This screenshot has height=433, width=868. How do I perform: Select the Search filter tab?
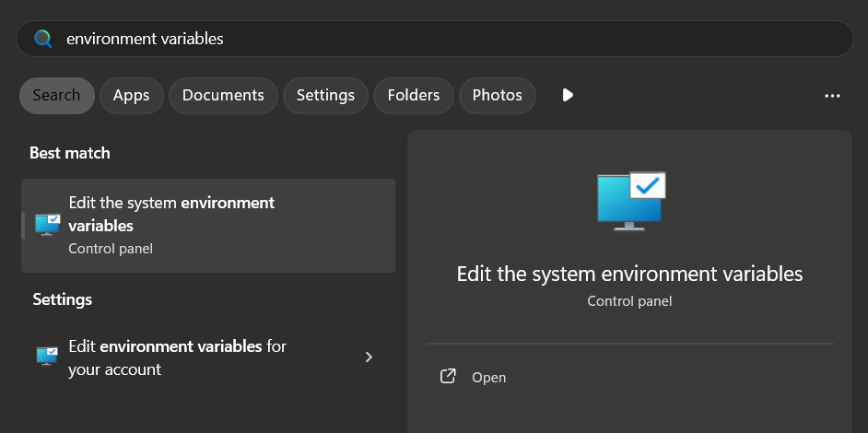point(56,96)
